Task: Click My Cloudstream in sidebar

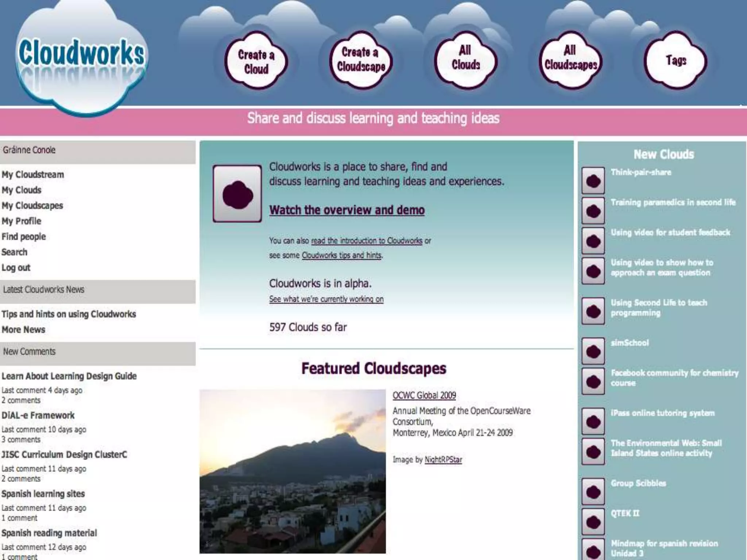Action: pyautogui.click(x=33, y=175)
